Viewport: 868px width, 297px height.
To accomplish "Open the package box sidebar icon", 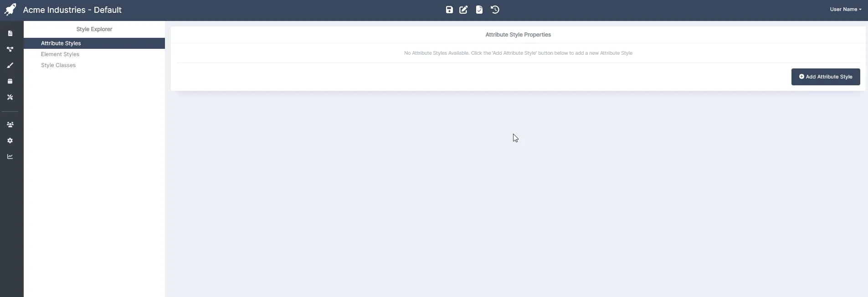I will (x=10, y=81).
